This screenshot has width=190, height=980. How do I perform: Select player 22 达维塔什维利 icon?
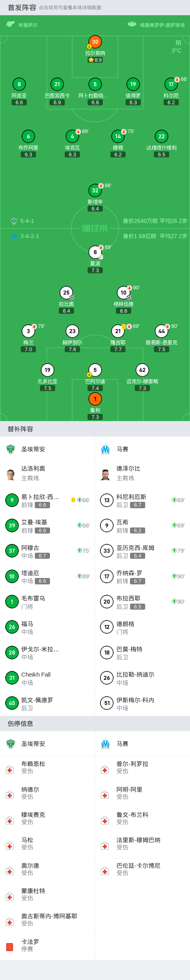(162, 136)
